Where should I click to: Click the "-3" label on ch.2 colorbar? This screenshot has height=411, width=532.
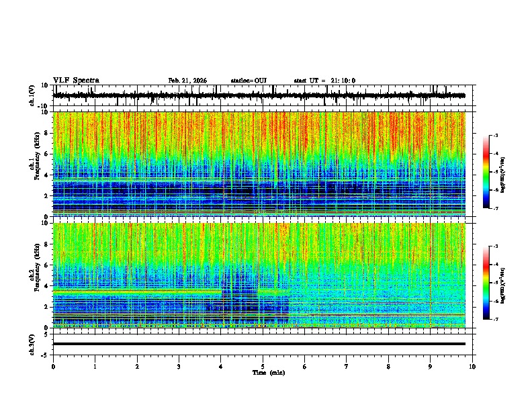(495, 246)
